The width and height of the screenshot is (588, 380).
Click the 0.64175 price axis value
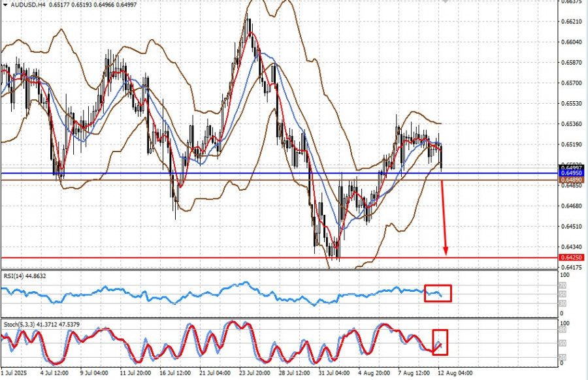[572, 268]
